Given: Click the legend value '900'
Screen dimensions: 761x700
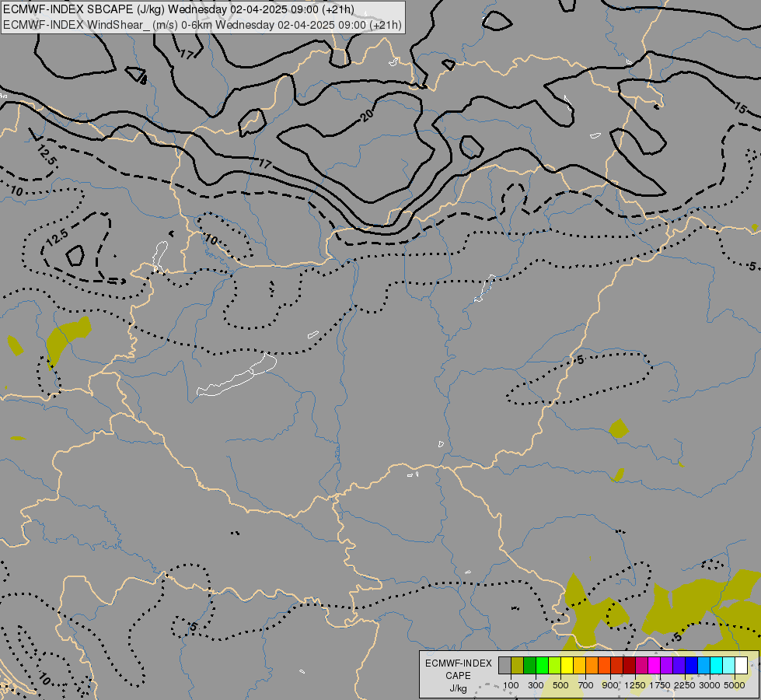Looking at the screenshot, I should [610, 685].
